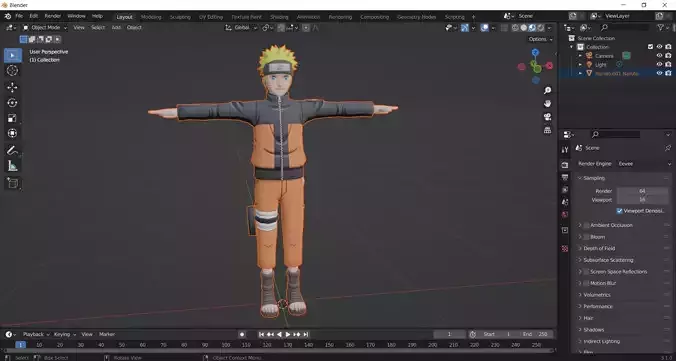676x361 pixels.
Task: Hide the Naruto object with its eye icon
Action: click(x=659, y=73)
